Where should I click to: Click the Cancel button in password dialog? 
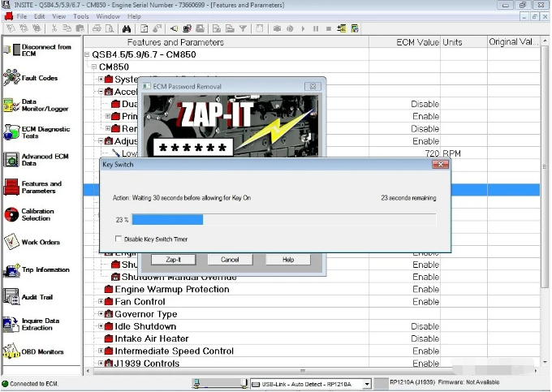pyautogui.click(x=230, y=260)
